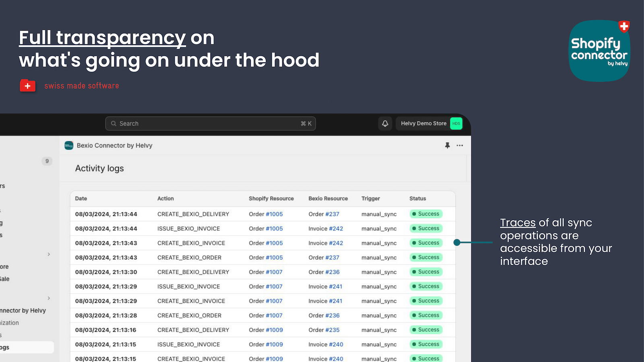Click the Shopify Resource column header
Viewport: 644px width, 362px height.
pyautogui.click(x=271, y=199)
